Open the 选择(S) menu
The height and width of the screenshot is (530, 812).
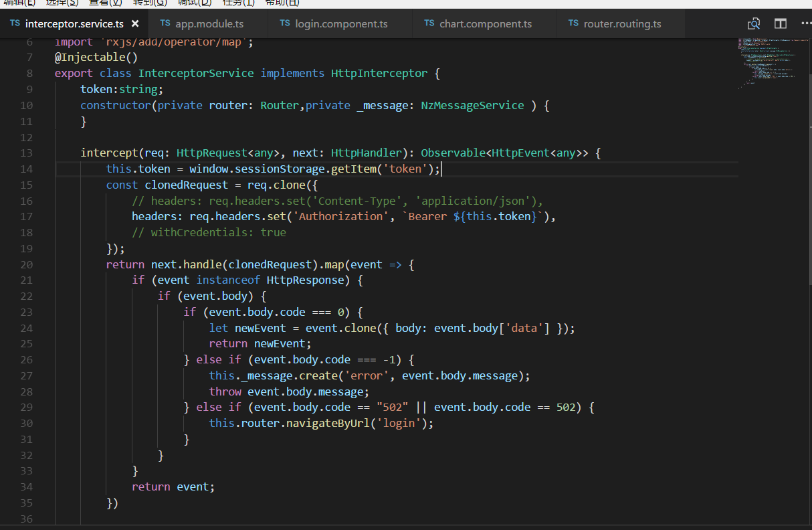tap(62, 3)
